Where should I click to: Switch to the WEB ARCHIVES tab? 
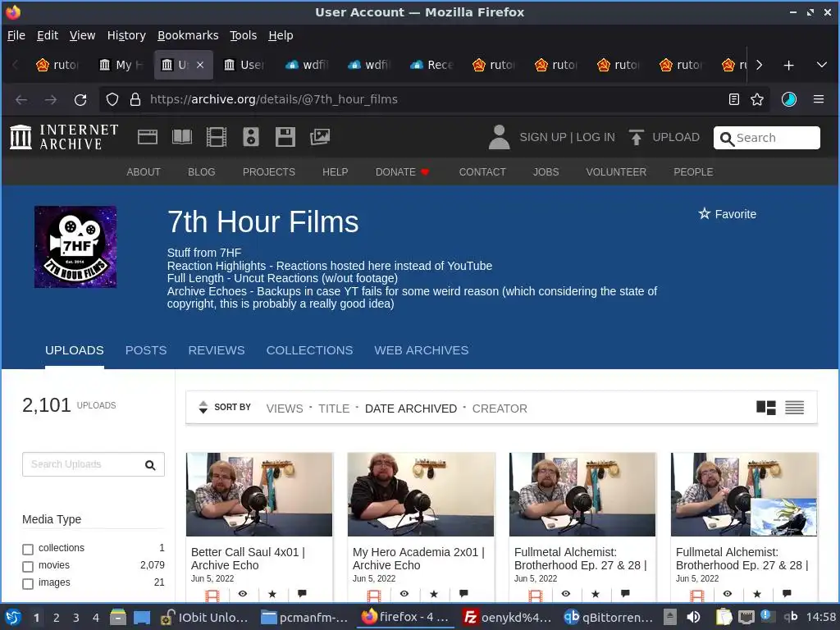pos(422,350)
